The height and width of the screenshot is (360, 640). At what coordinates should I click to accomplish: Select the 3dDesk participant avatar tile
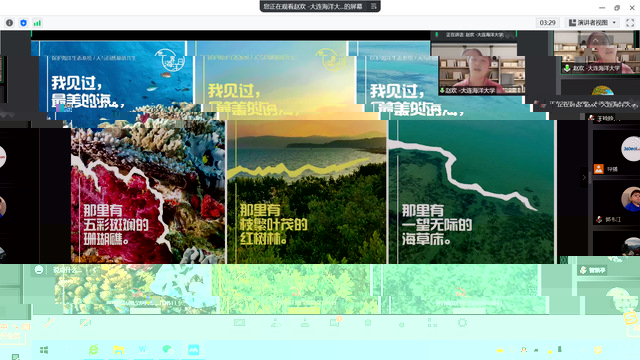coord(631,149)
